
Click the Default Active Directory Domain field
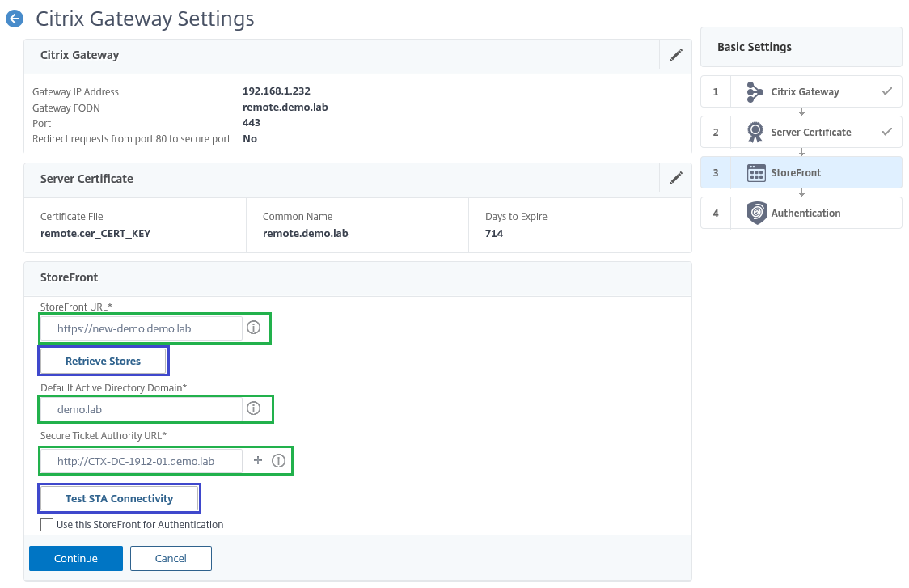142,409
